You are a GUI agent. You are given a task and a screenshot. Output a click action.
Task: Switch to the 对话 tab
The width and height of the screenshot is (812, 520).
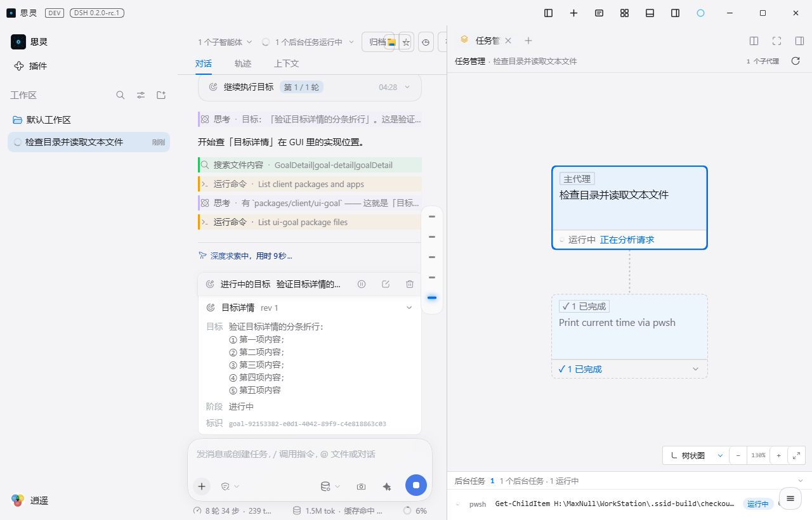[204, 63]
